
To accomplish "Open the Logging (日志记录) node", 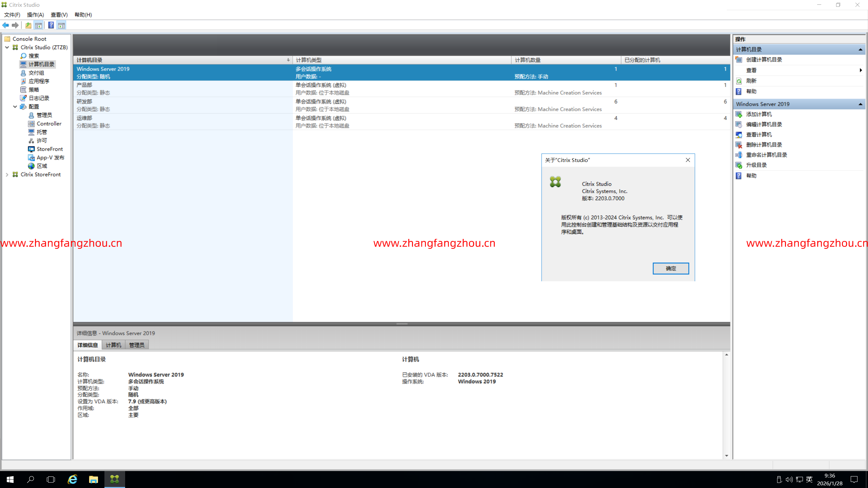I will click(x=39, y=98).
